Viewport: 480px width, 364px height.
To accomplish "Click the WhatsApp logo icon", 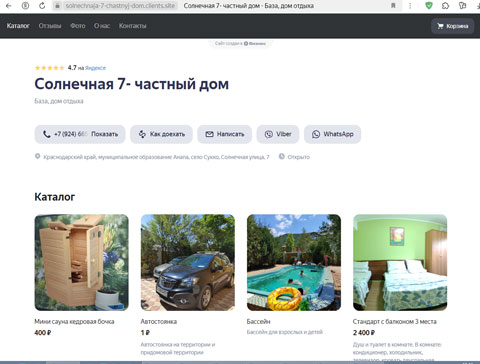I will [x=316, y=134].
